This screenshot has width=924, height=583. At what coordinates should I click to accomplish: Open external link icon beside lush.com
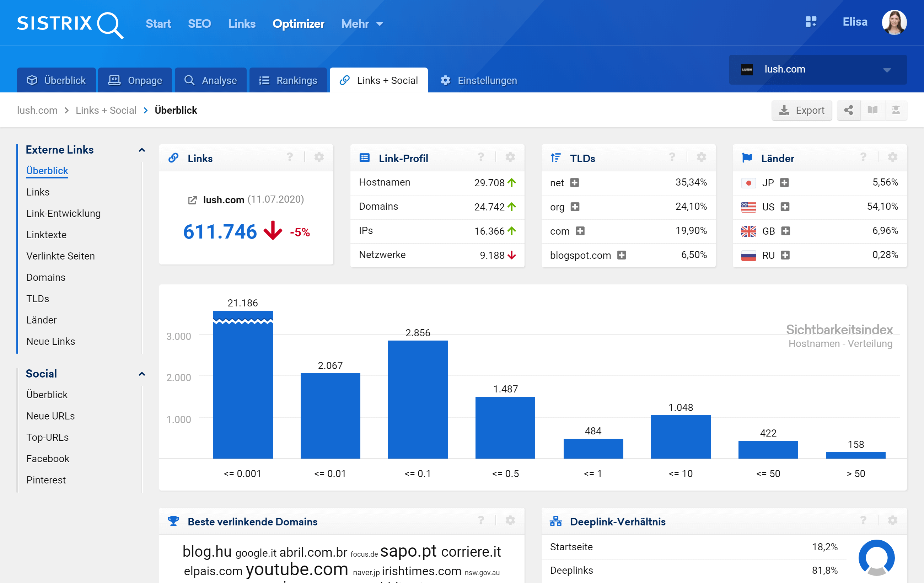pos(192,200)
